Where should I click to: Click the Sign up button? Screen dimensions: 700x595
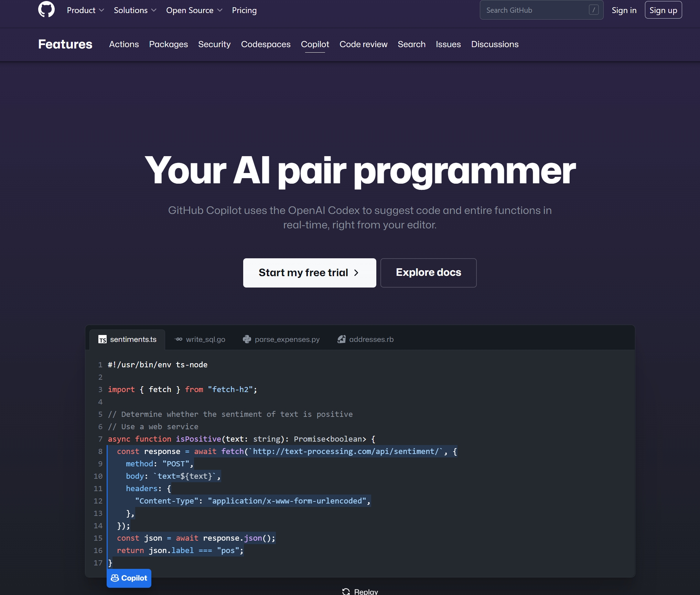(663, 10)
